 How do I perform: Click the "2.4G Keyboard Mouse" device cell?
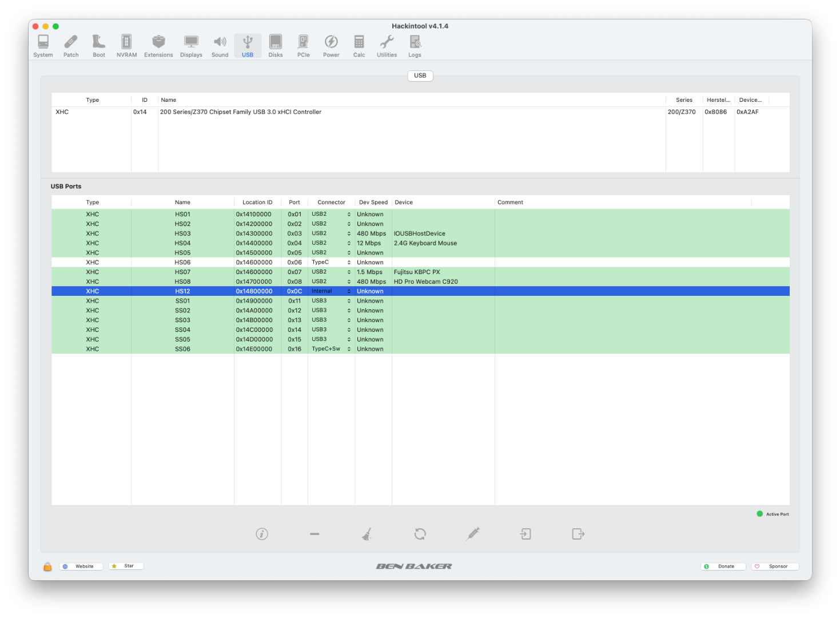(425, 243)
